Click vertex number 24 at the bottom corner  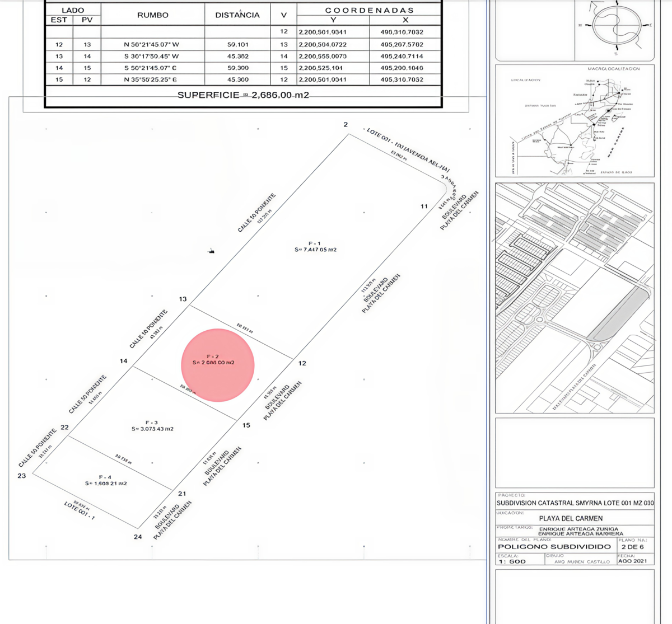click(x=138, y=537)
